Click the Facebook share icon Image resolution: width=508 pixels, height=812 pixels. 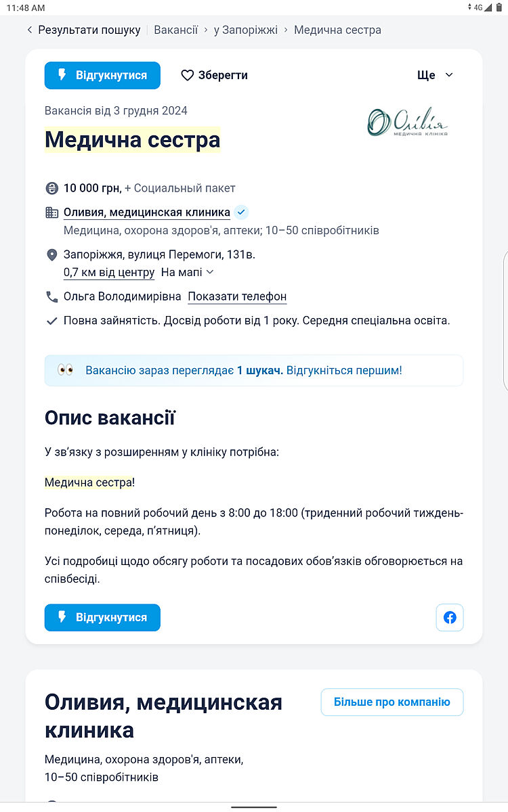pyautogui.click(x=450, y=617)
